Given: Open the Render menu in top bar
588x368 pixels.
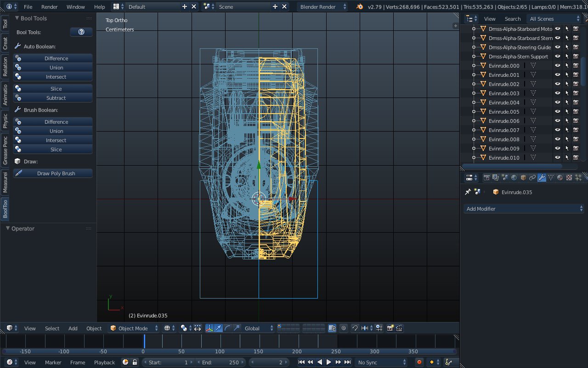Looking at the screenshot, I should click(49, 7).
